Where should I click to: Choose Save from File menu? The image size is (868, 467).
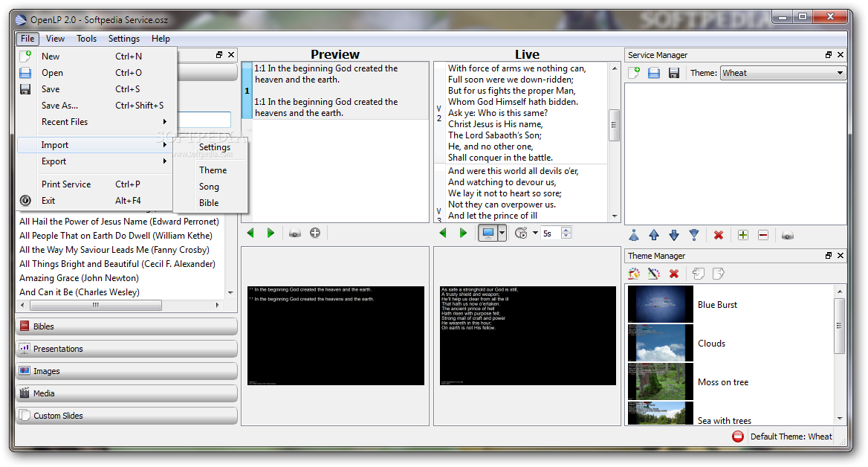97,89
